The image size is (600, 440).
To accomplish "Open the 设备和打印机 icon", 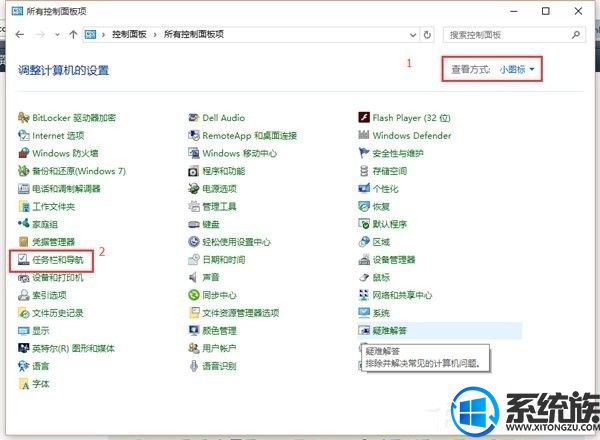I will tap(23, 277).
